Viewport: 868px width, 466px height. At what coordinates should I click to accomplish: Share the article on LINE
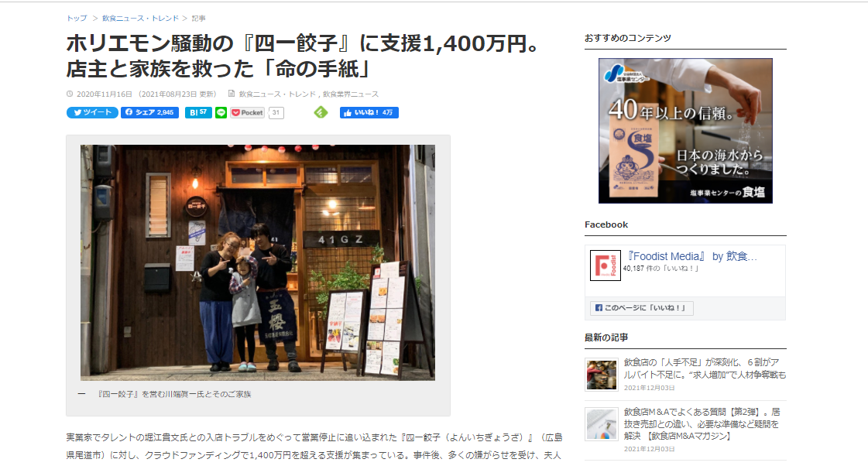coord(221,112)
